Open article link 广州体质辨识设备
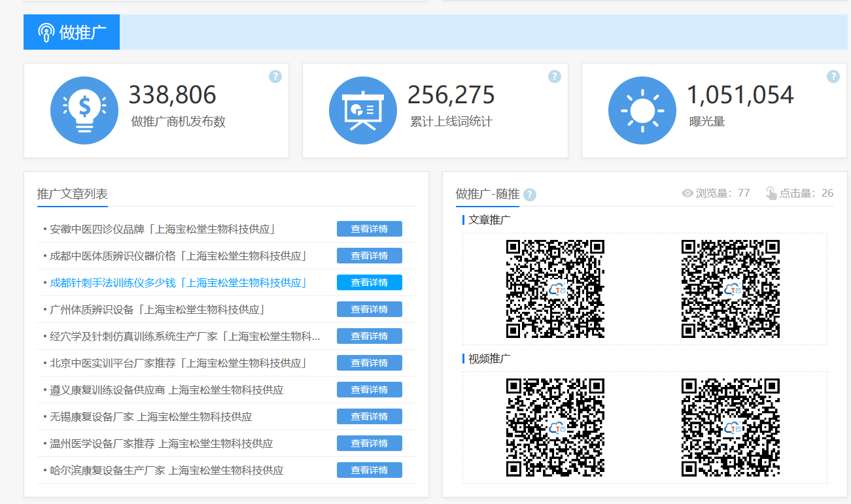The width and height of the screenshot is (851, 504). tap(157, 309)
